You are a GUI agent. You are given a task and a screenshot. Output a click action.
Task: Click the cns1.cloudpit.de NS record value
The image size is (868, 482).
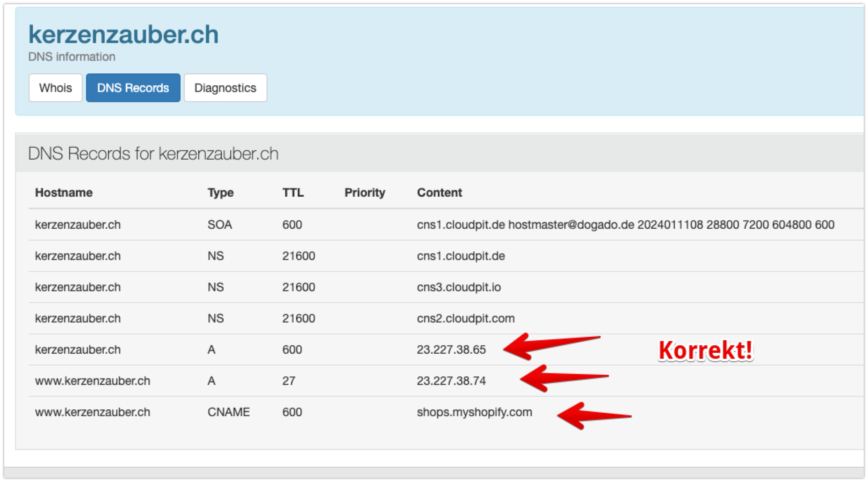pyautogui.click(x=461, y=256)
